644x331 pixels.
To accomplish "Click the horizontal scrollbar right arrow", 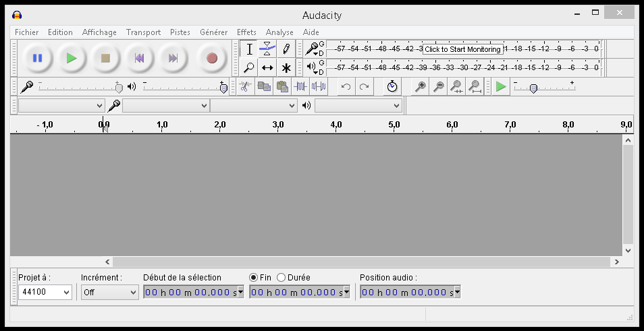I will coord(616,262).
